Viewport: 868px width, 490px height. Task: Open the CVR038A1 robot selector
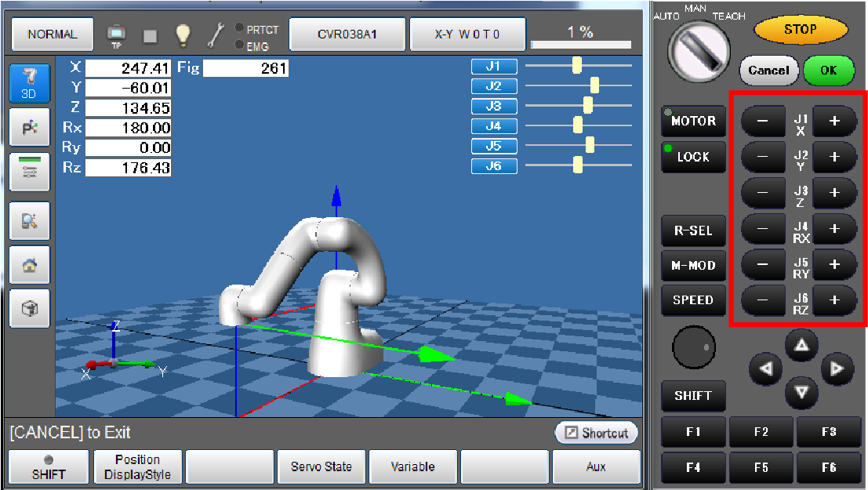(347, 34)
